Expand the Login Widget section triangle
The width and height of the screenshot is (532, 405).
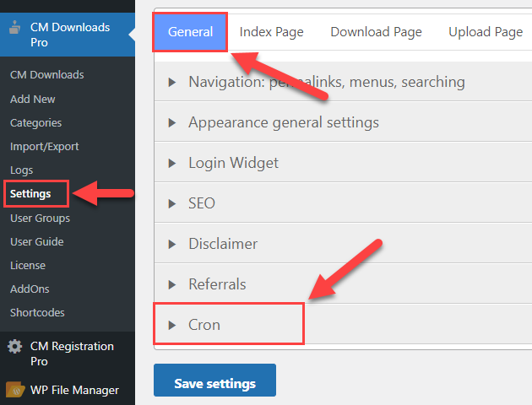172,163
